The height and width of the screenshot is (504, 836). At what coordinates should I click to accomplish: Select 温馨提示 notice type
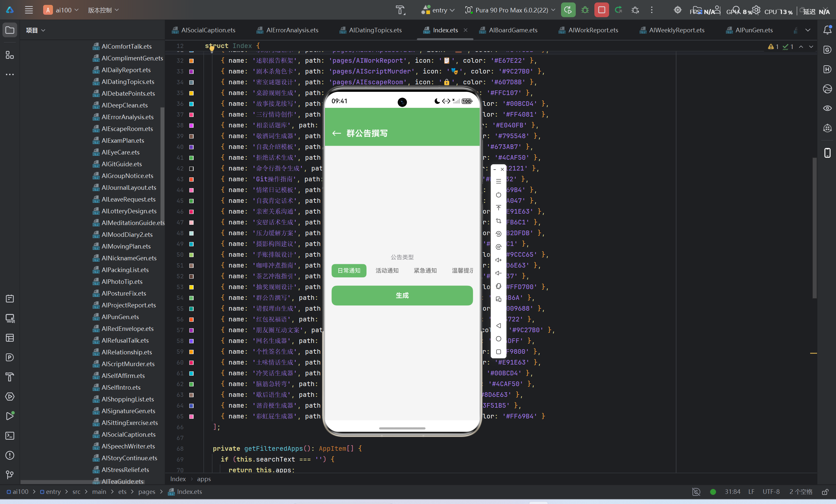[x=462, y=270]
